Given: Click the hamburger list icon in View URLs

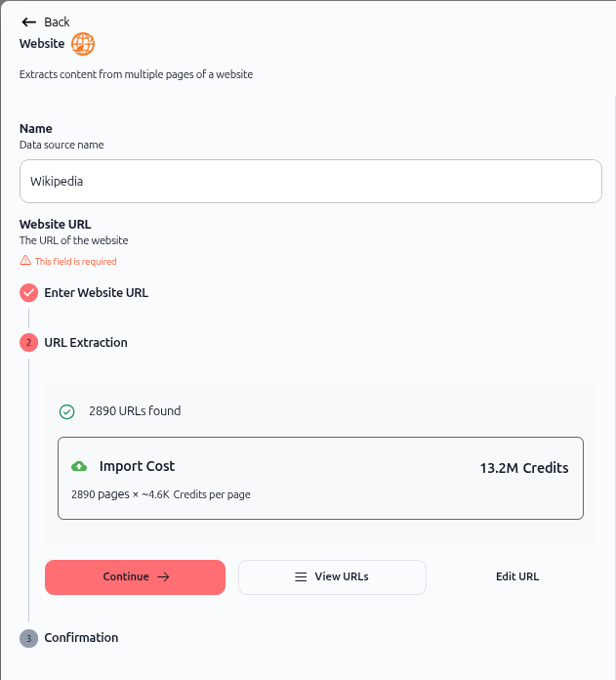Looking at the screenshot, I should tap(301, 576).
